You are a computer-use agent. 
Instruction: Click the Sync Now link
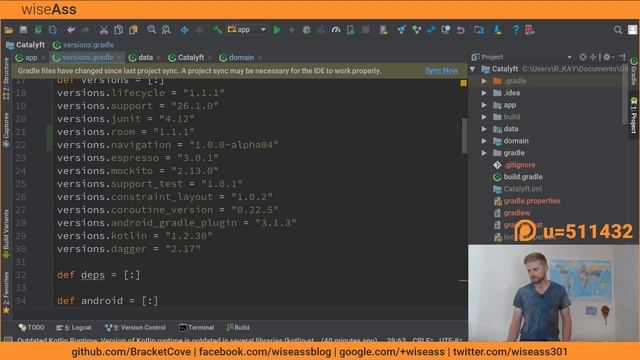click(441, 71)
